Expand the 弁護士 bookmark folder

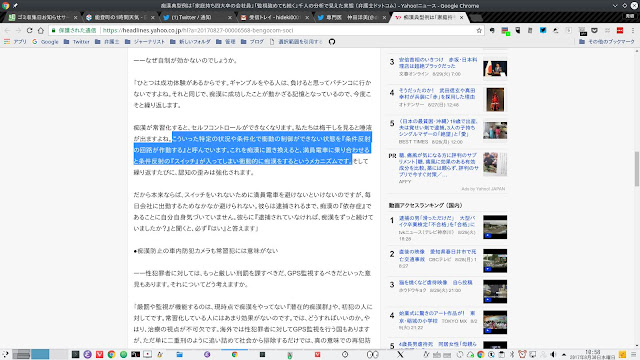(107, 42)
